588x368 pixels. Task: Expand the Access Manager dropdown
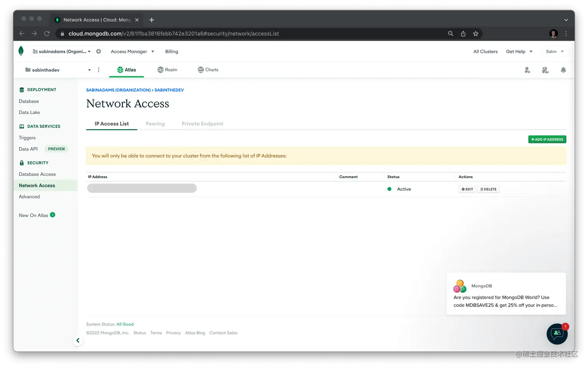tap(132, 51)
